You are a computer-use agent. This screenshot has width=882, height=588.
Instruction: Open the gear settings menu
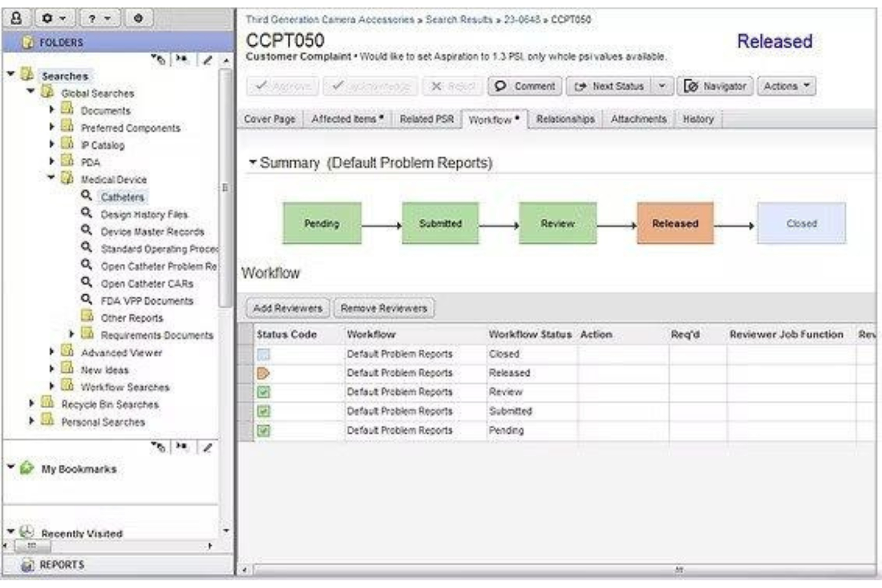(53, 18)
